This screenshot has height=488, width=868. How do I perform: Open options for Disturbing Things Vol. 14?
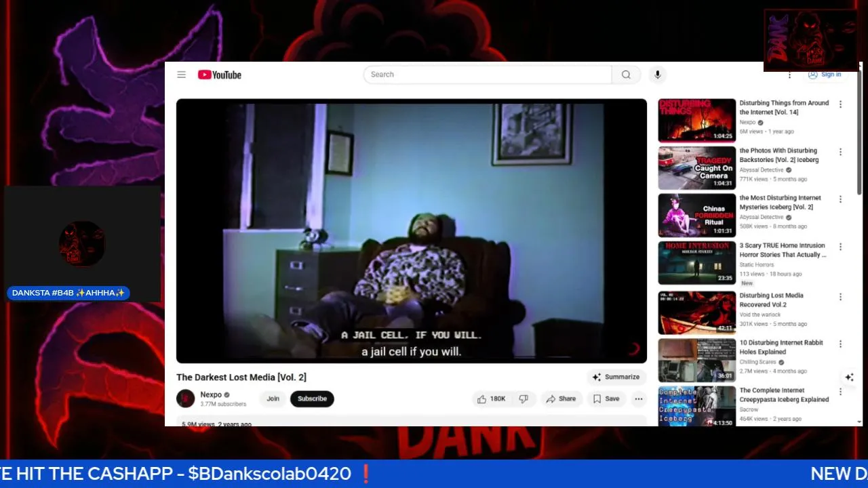tap(840, 104)
